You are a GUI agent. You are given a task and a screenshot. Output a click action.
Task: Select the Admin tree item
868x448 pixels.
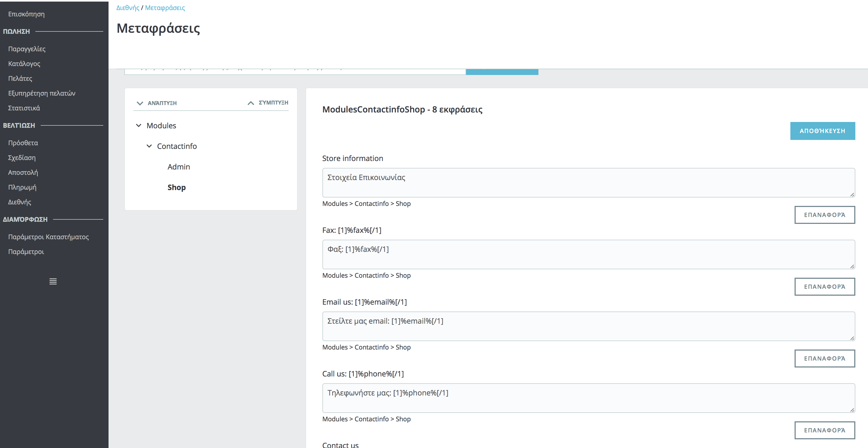pos(179,167)
